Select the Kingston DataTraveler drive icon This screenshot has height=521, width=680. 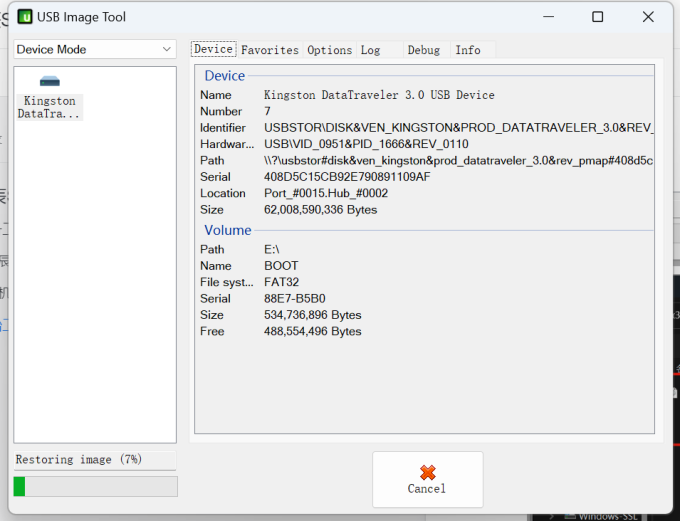point(50,82)
